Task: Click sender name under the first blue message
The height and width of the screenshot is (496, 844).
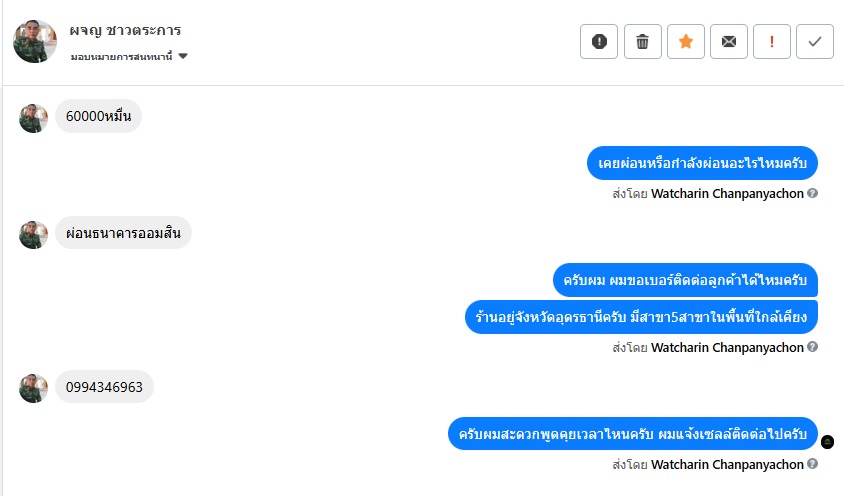Action: pyautogui.click(x=727, y=193)
